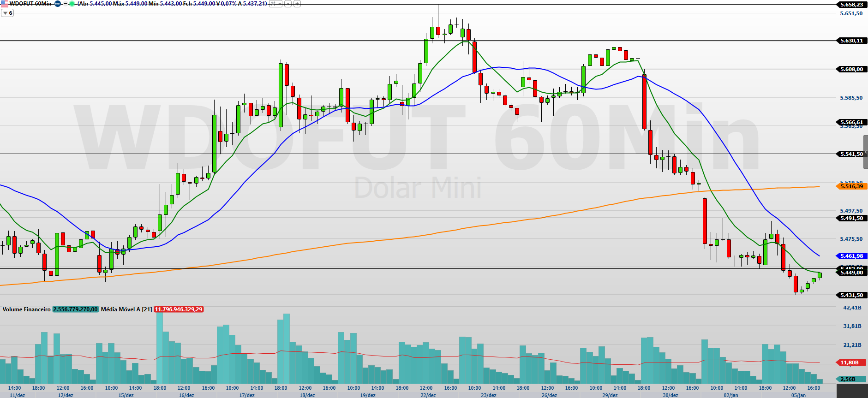Click the gray dash icon in header
The height and width of the screenshot is (398, 868).
pos(65,4)
